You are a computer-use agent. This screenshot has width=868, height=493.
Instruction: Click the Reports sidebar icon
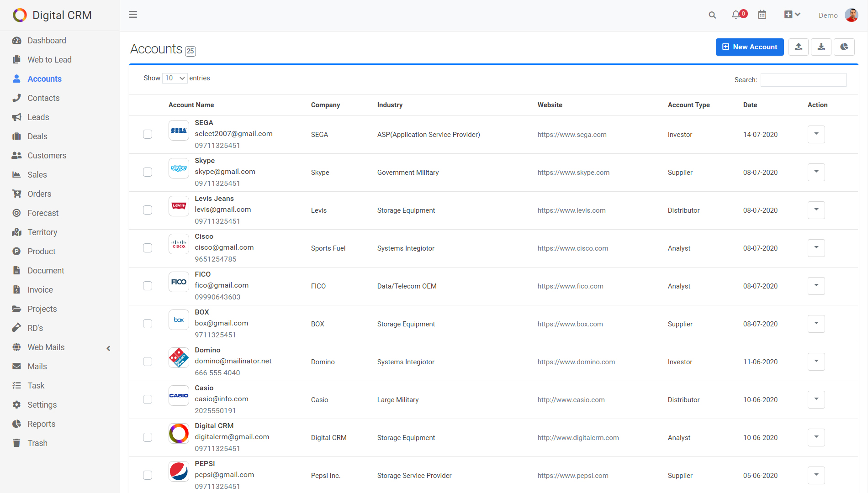tap(16, 424)
